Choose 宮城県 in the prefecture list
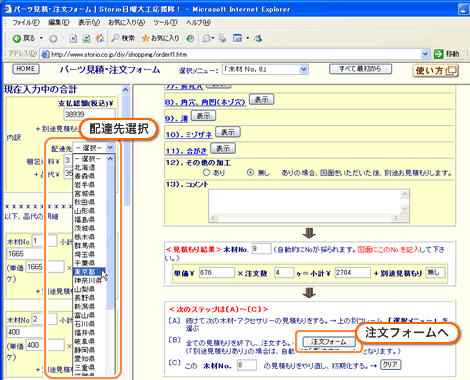 click(89, 193)
